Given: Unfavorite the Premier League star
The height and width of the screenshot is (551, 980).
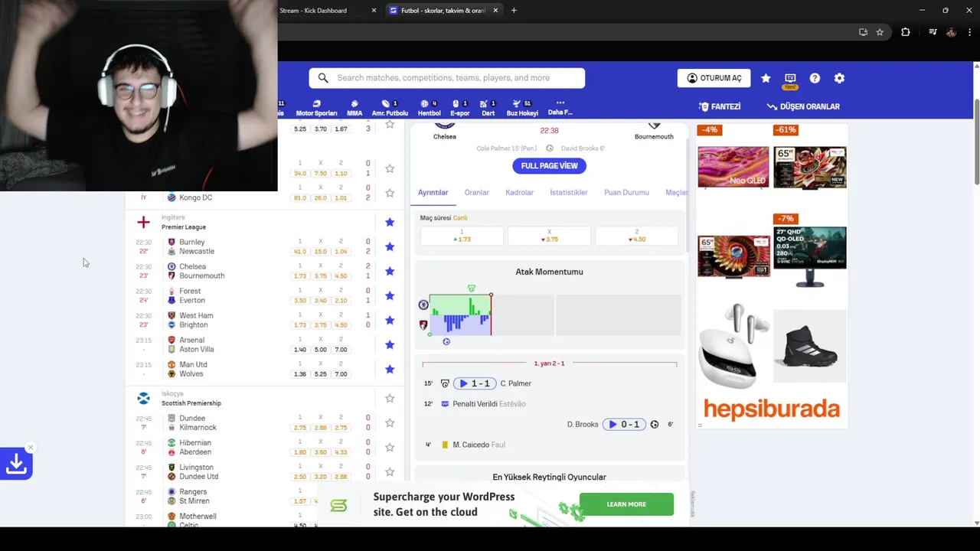Looking at the screenshot, I should [x=390, y=222].
